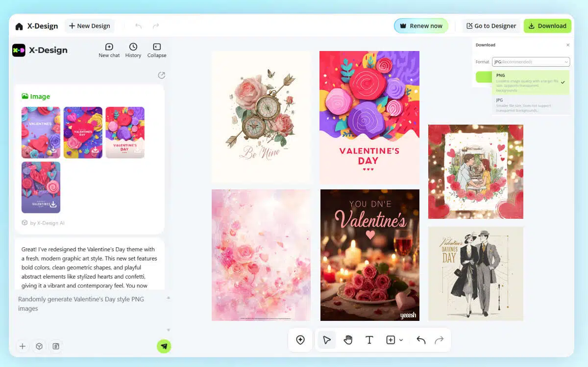Click the undo arrow in bottom toolbar
588x367 pixels.
click(421, 340)
